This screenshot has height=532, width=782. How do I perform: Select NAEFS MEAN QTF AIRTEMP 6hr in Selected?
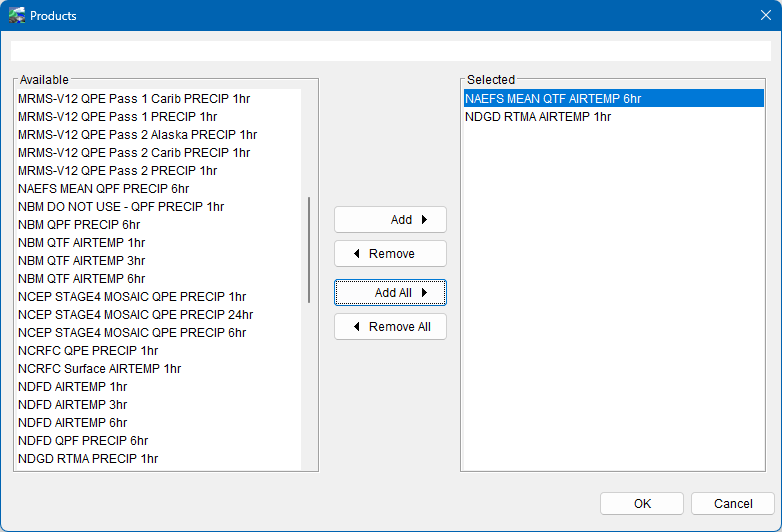pyautogui.click(x=613, y=99)
